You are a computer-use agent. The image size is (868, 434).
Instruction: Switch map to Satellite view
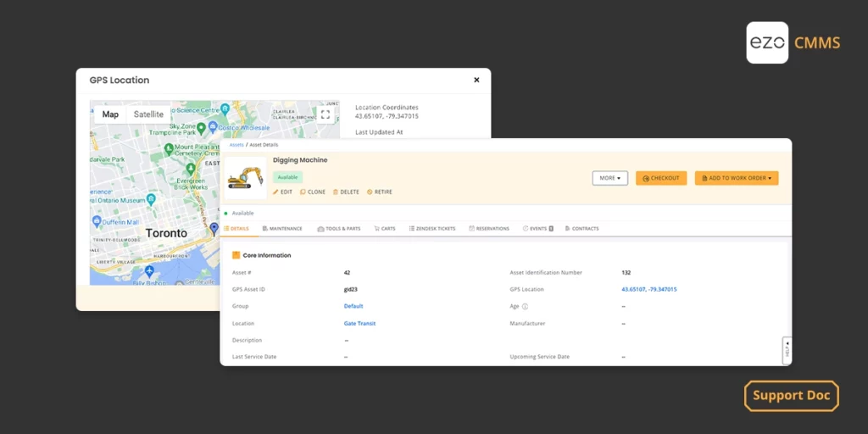148,114
